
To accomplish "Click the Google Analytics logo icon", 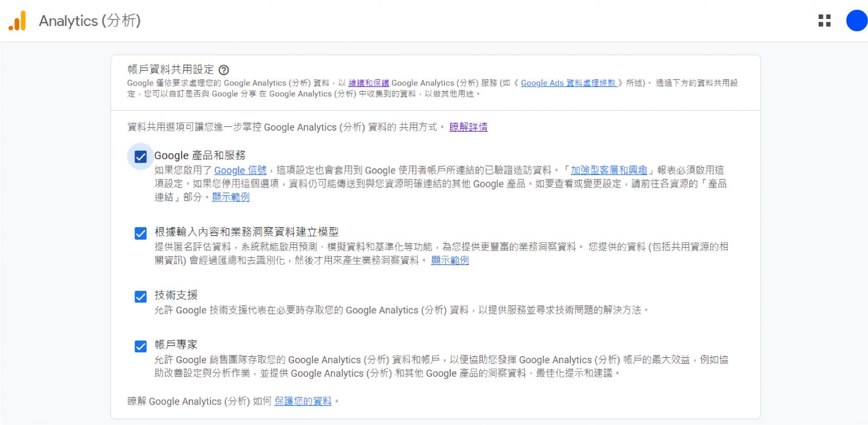I will (x=17, y=21).
